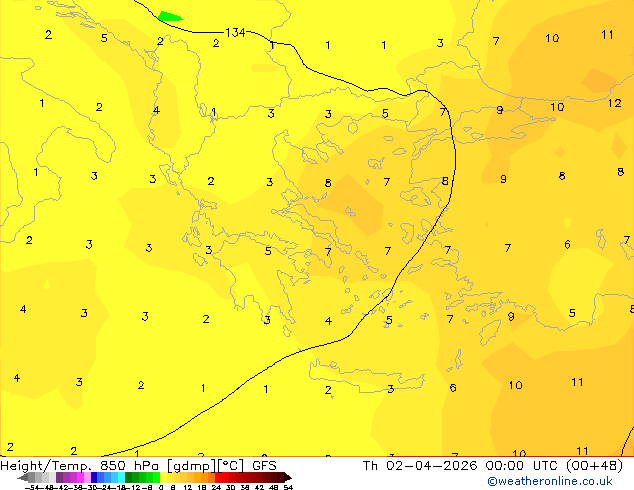Pick the cyan legend swatch above -18

(x=122, y=477)
